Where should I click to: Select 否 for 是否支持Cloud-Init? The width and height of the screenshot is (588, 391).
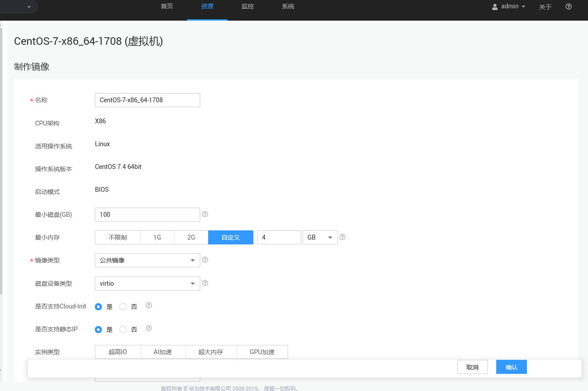[123, 307]
